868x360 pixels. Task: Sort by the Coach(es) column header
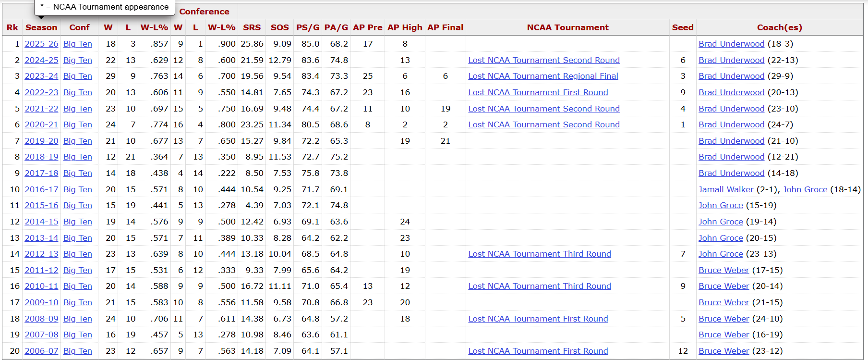tap(779, 27)
